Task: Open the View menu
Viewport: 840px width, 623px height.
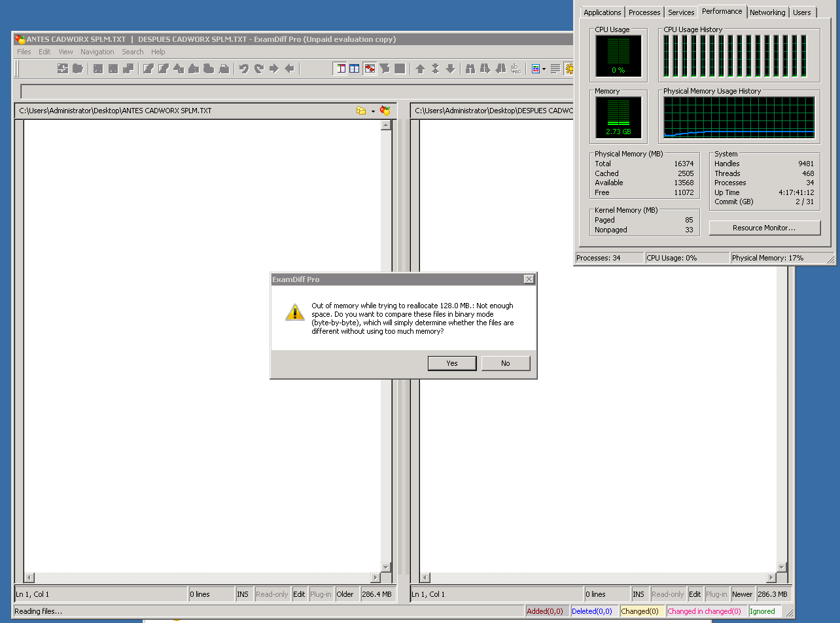Action: pos(65,52)
